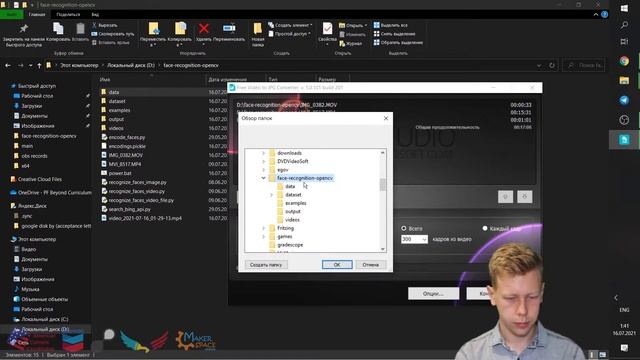The width and height of the screenshot is (640, 360).
Task: Go up one folder level with up arrow
Action: point(39,65)
